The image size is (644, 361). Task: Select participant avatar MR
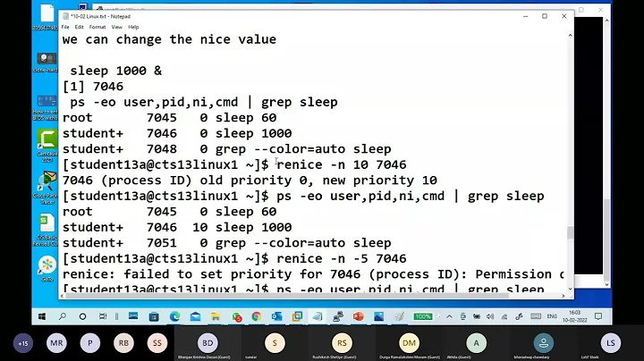pyautogui.click(x=56, y=343)
